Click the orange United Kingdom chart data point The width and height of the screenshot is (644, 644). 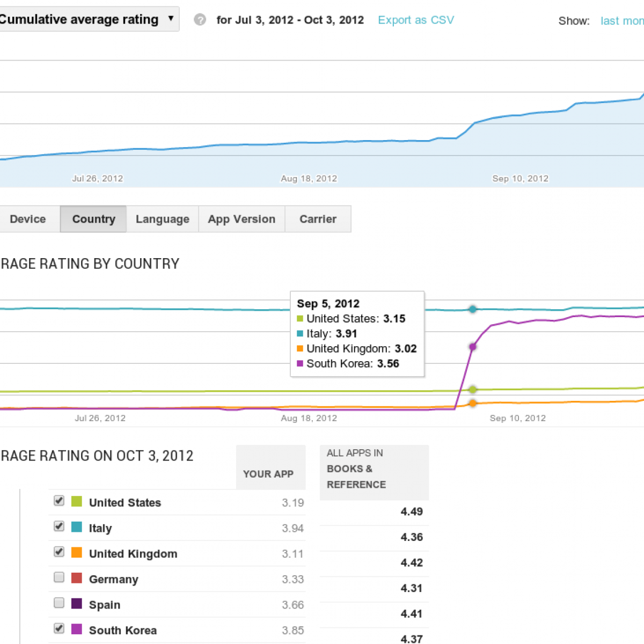pos(473,403)
